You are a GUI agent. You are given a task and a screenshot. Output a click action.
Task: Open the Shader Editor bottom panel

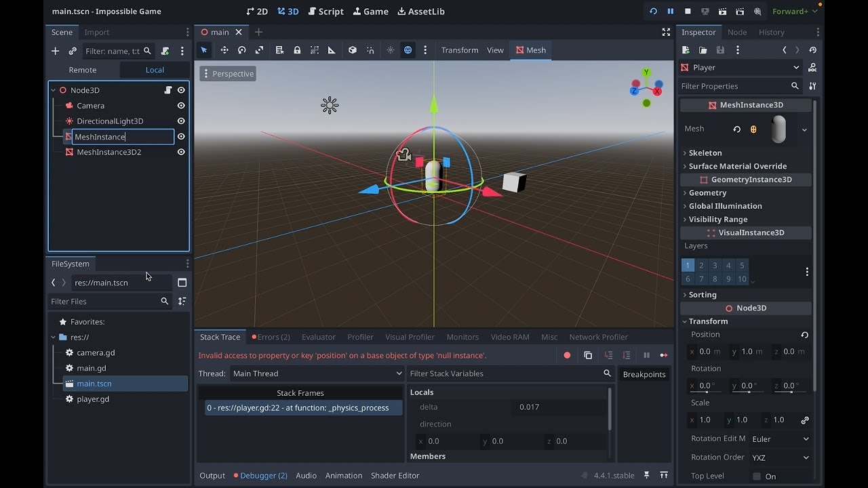point(395,476)
